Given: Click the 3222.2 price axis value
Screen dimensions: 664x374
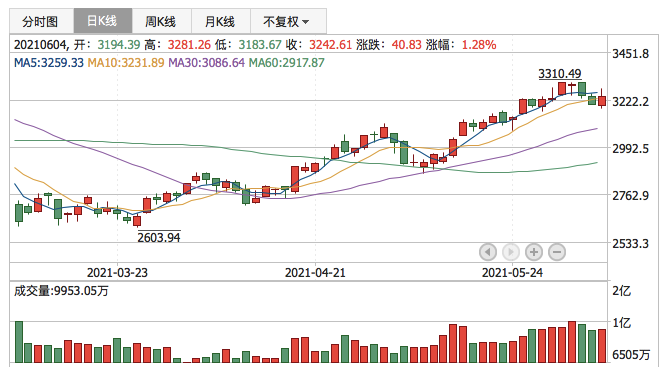Looking at the screenshot, I should point(631,102).
